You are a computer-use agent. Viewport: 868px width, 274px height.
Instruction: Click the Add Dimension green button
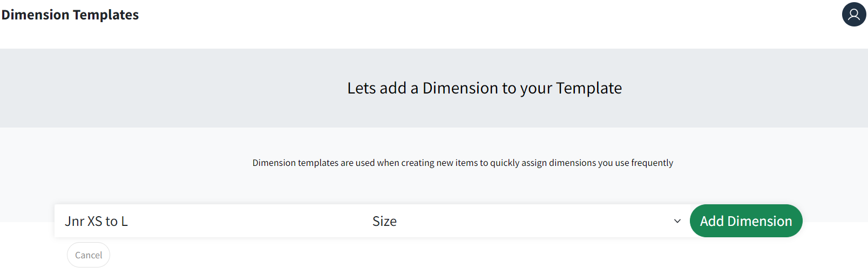746,220
